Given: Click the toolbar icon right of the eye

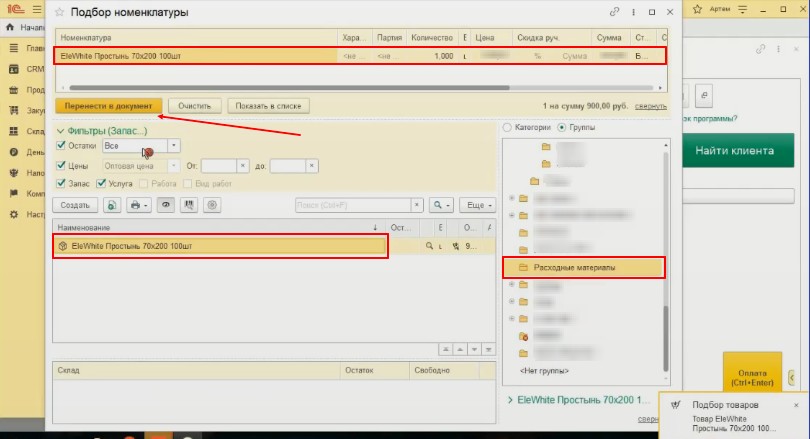Looking at the screenshot, I should pos(189,205).
